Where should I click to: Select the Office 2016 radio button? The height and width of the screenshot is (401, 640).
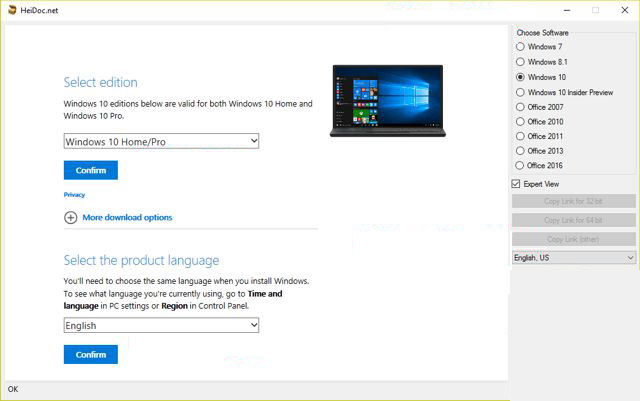520,165
